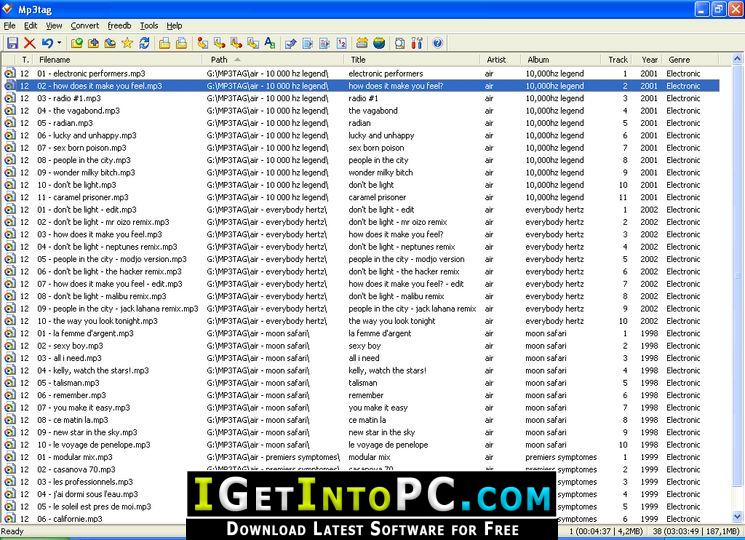Image resolution: width=745 pixels, height=540 pixels.
Task: Open the Convert menu
Action: [85, 26]
